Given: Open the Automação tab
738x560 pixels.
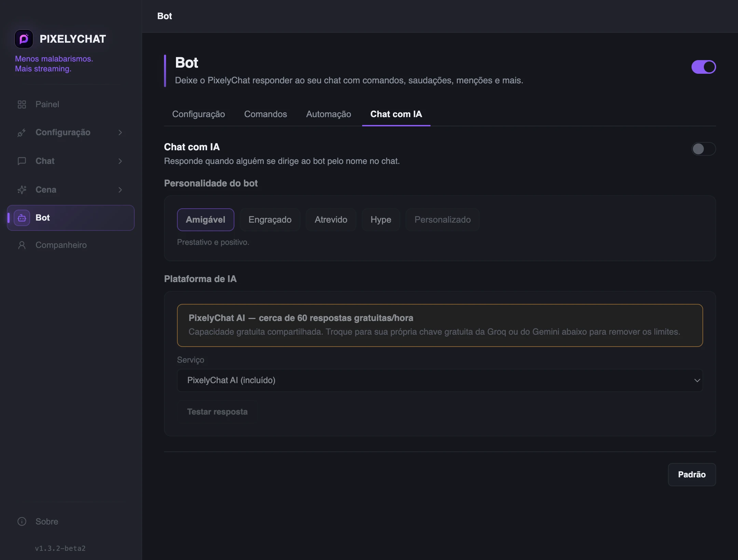Looking at the screenshot, I should pyautogui.click(x=328, y=114).
